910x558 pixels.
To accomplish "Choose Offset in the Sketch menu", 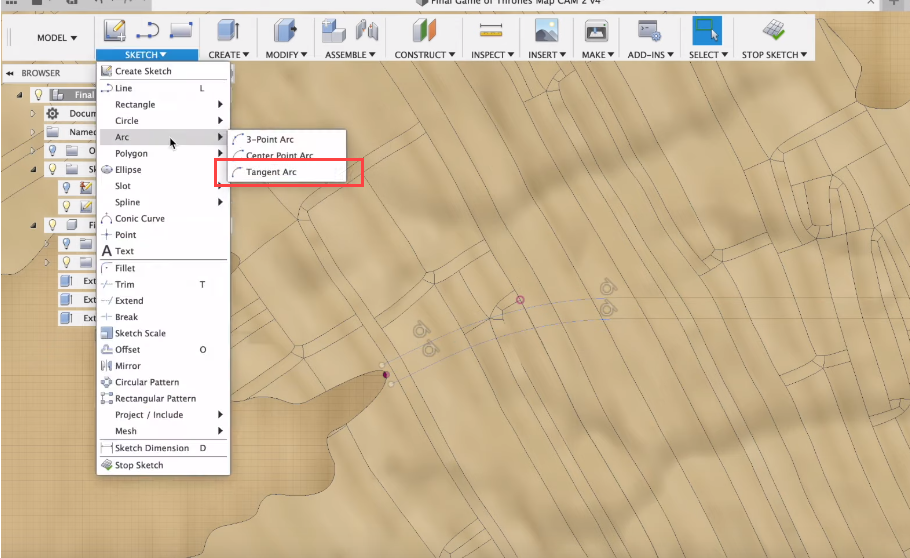I will 163,350.
